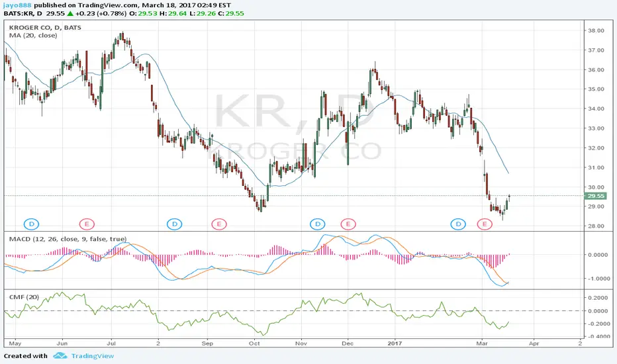Click the 36.00 price axis label
The image size is (617, 364).
596,69
